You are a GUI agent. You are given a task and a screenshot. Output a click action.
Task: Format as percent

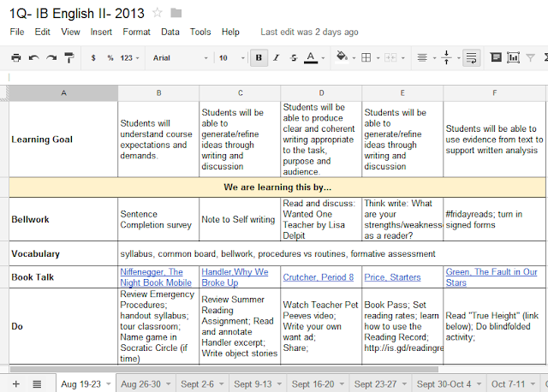point(110,58)
